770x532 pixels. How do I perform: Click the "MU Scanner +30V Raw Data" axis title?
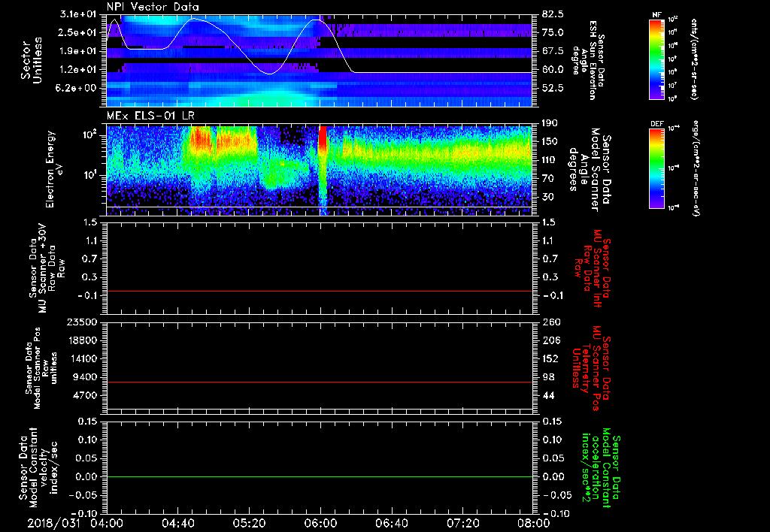47,268
